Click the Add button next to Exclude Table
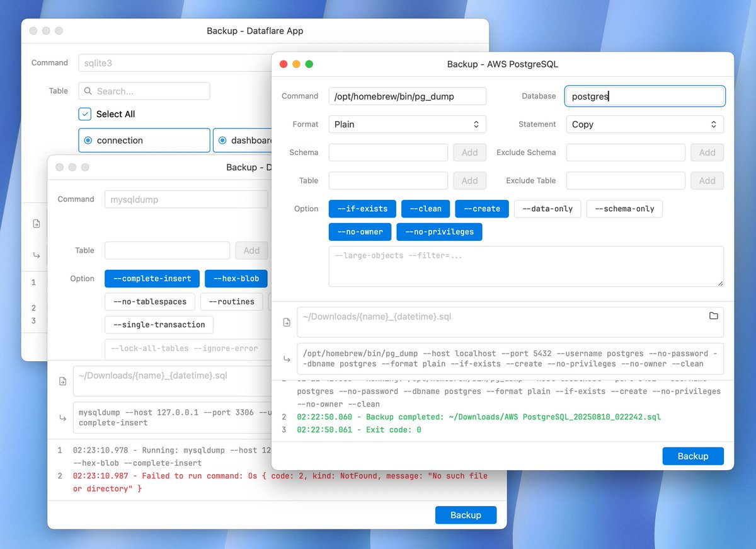756x549 pixels. pos(707,181)
